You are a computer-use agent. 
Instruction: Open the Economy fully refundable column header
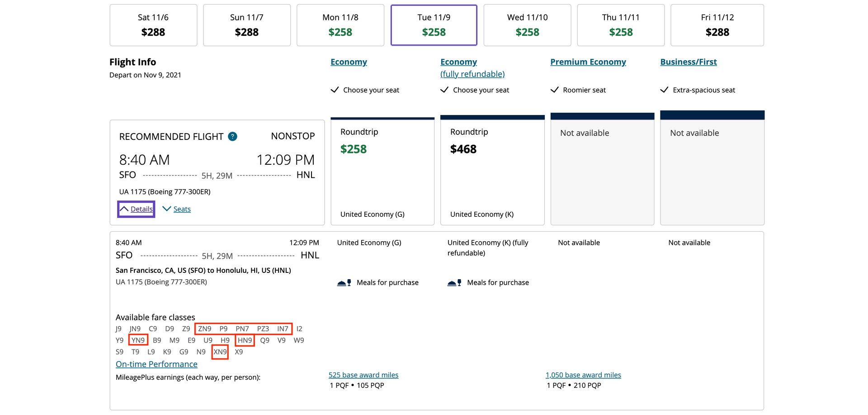458,62
